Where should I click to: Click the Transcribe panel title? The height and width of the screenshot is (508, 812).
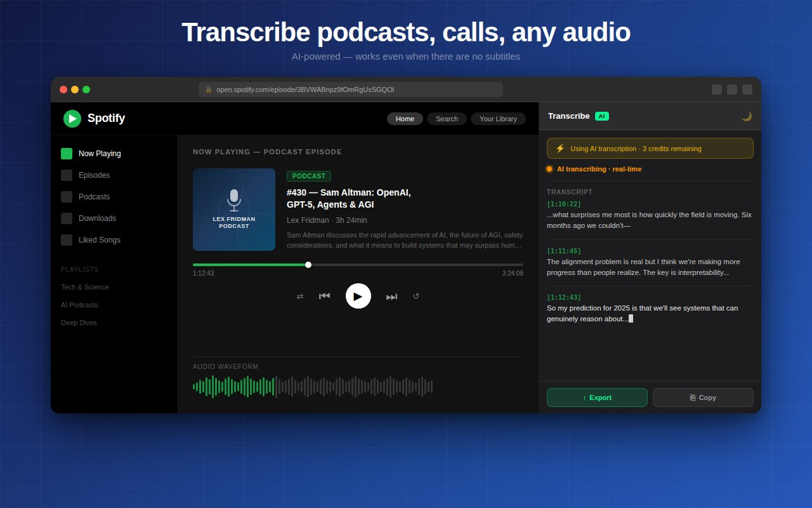569,116
